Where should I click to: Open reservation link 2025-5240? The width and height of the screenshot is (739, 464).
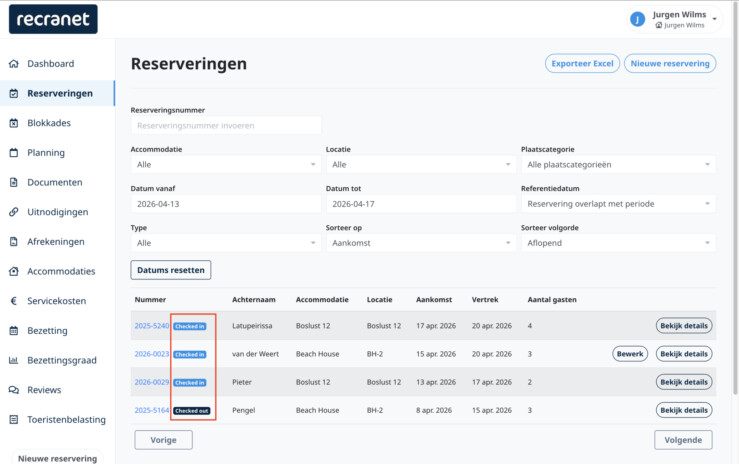click(151, 326)
